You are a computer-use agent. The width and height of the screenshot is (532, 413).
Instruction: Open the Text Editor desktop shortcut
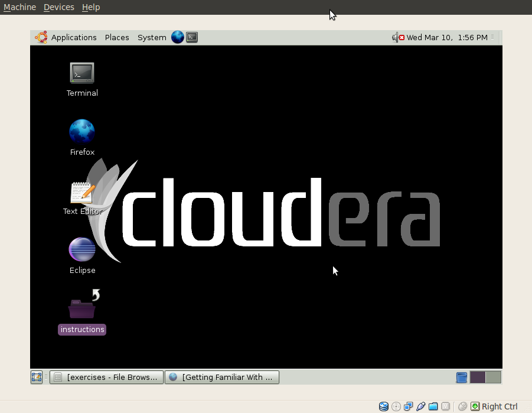82,193
